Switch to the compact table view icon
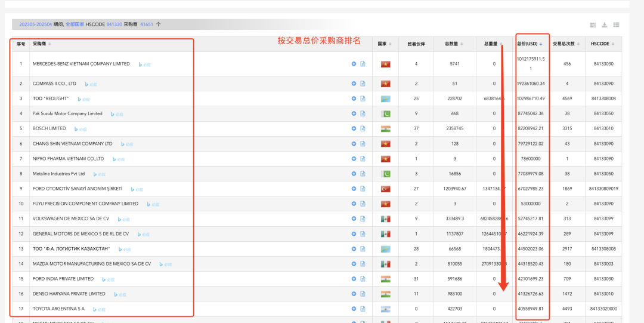Viewport: 644px width, 323px height. pyautogui.click(x=593, y=24)
